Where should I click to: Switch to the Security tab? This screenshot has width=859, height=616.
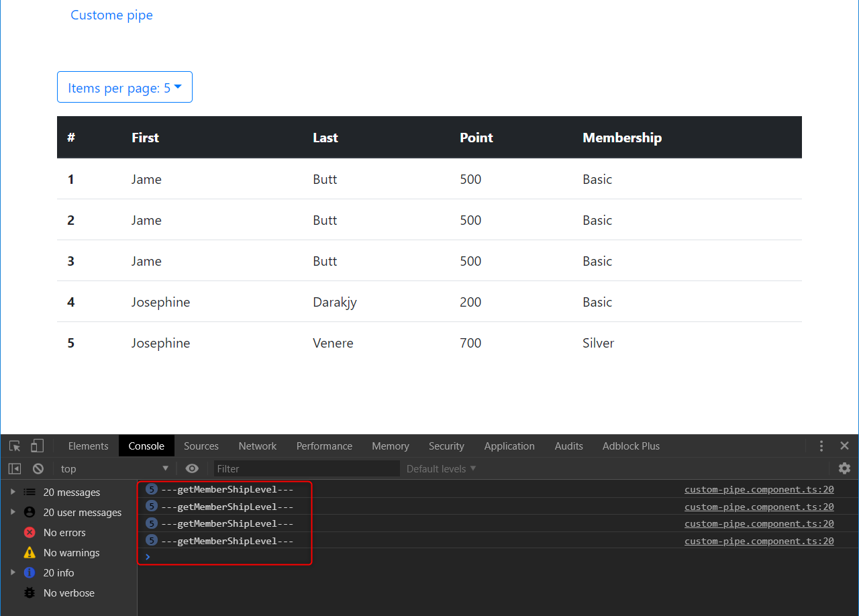pyautogui.click(x=446, y=446)
